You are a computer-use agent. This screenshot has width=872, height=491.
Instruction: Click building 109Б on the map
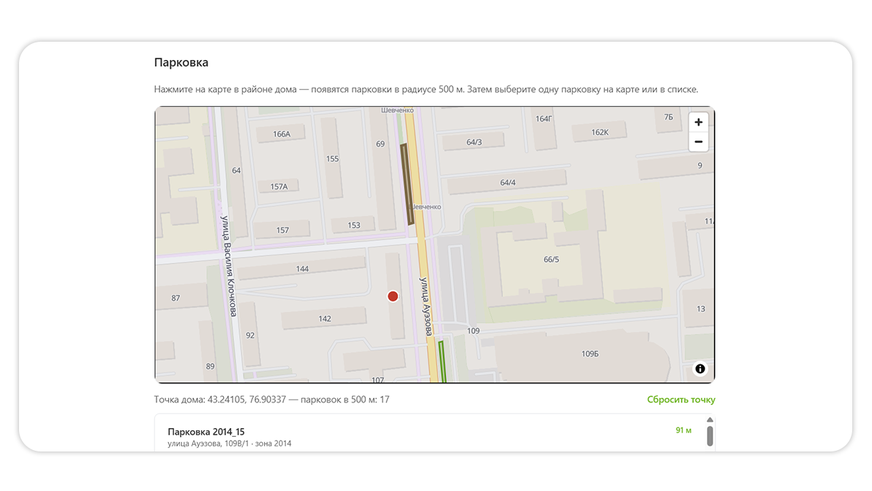coord(589,354)
